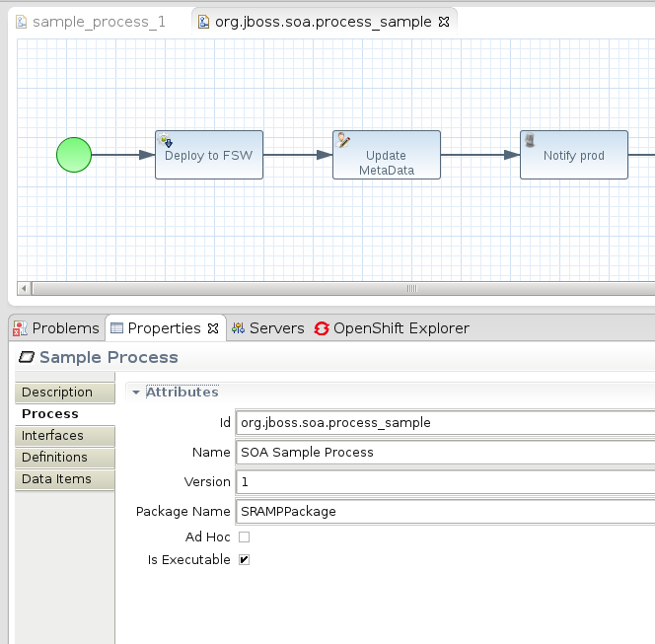
Task: Open the Data Items properties section
Action: 65,479
